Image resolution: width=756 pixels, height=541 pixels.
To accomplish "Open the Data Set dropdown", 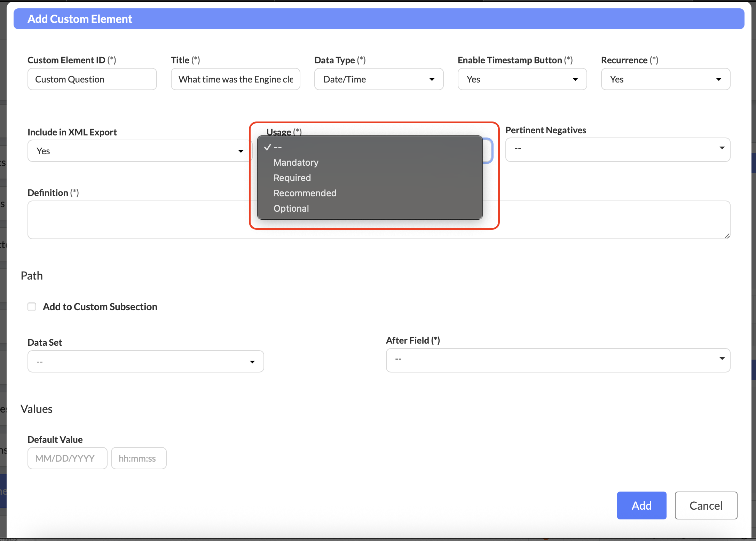I will click(x=145, y=362).
